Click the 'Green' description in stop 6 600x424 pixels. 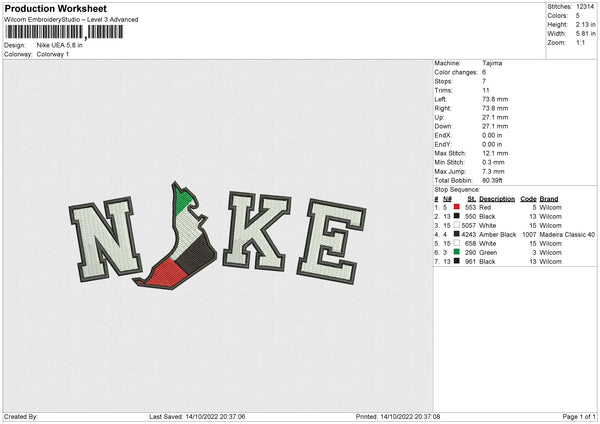pos(488,252)
